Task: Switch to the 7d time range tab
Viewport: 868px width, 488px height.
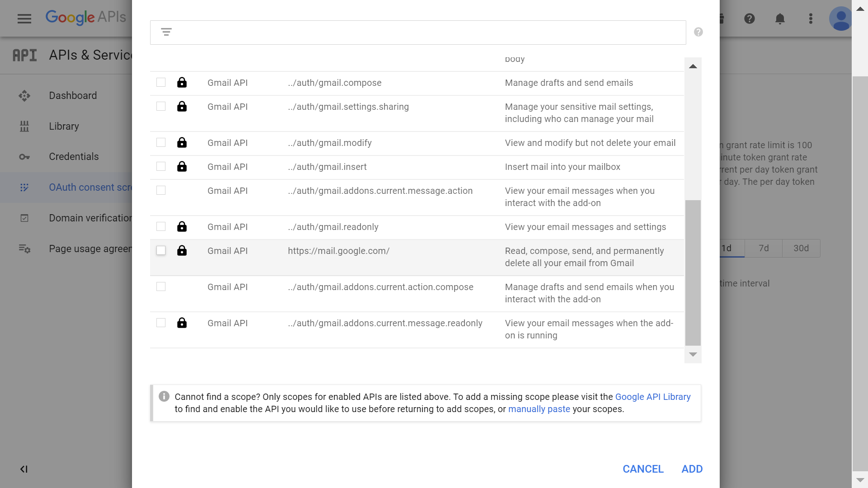Action: pyautogui.click(x=764, y=248)
